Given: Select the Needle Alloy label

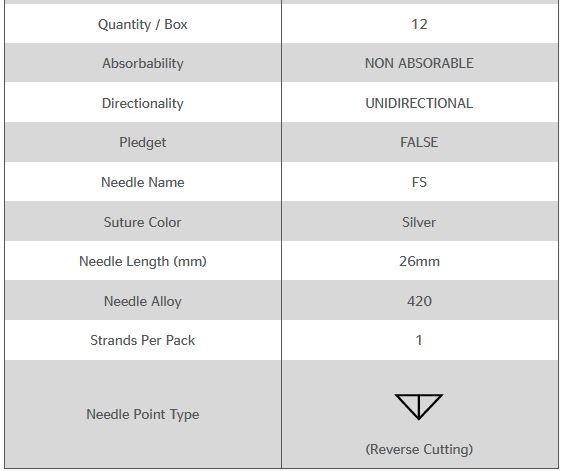Looking at the screenshot, I should tap(143, 301).
